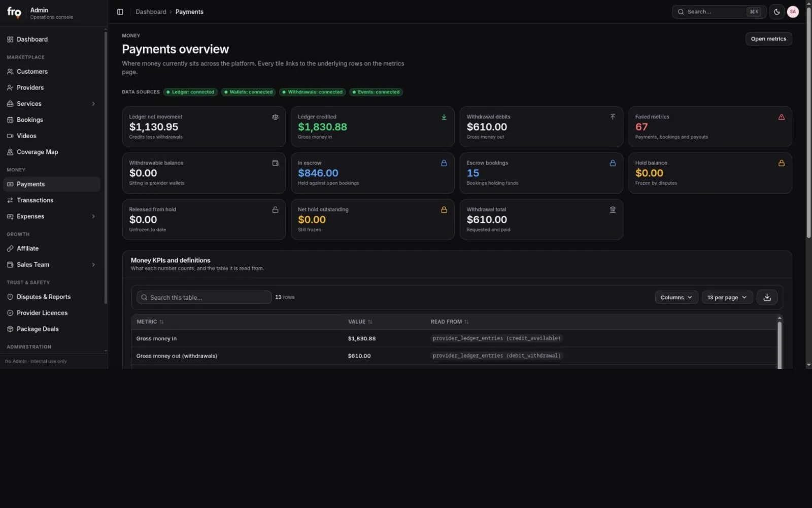812x508 pixels.
Task: Click the Gross money out (withdrawals) row
Action: click(454, 356)
